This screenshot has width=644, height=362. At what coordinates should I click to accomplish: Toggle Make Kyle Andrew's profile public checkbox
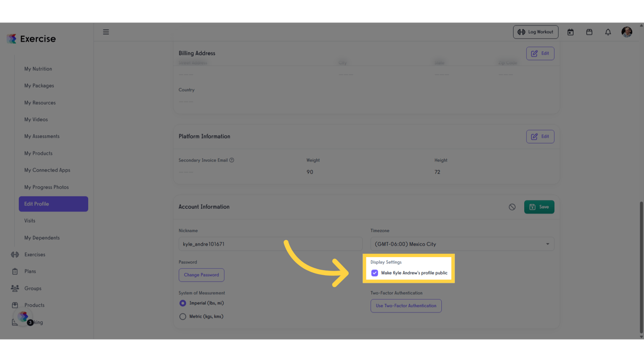click(x=375, y=273)
